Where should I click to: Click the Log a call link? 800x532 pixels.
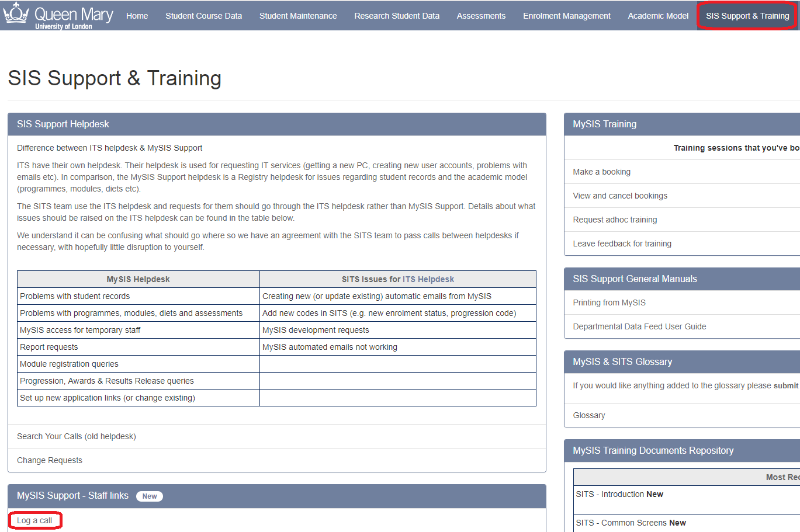34,520
